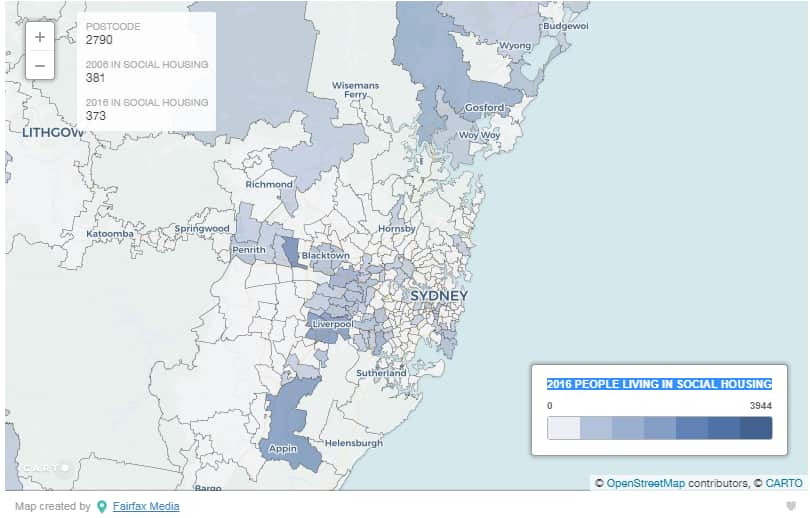Click the Katoomba label on the map

[109, 234]
